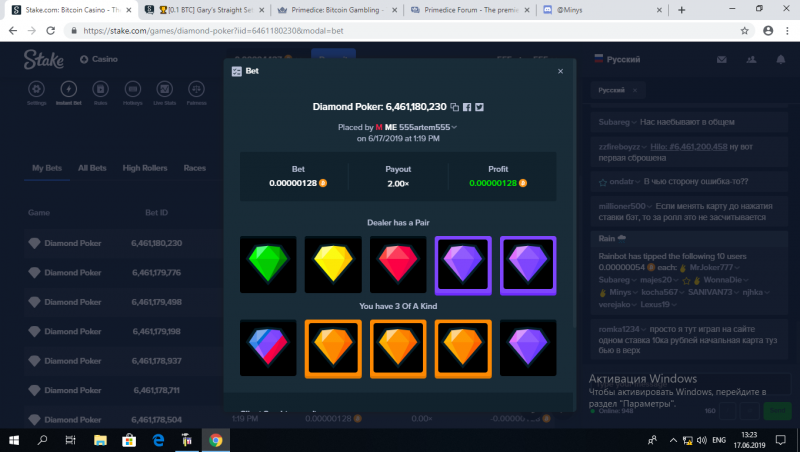Open Microsoft Edge from taskbar
800x452 pixels.
158,440
